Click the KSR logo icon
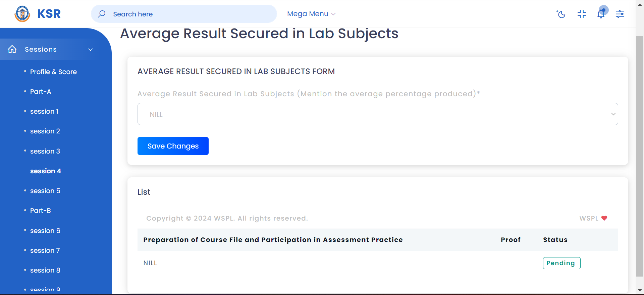The width and height of the screenshot is (644, 295). pos(22,14)
